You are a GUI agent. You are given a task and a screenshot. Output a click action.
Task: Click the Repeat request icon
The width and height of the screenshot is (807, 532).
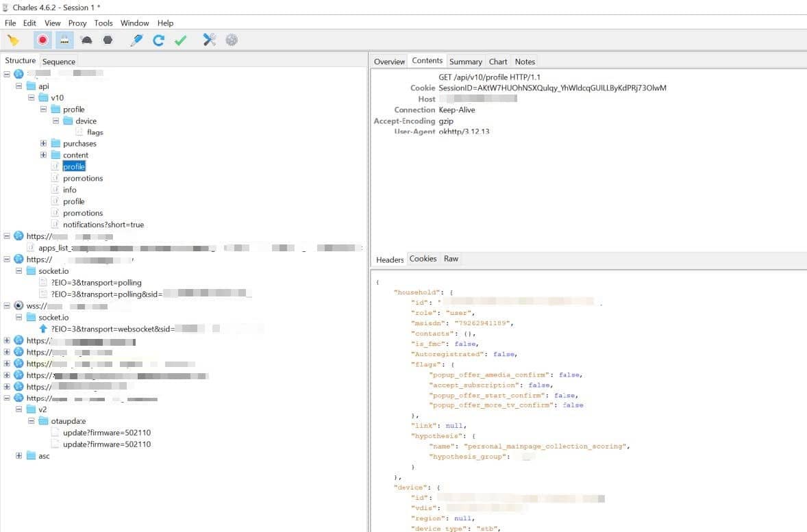click(158, 40)
